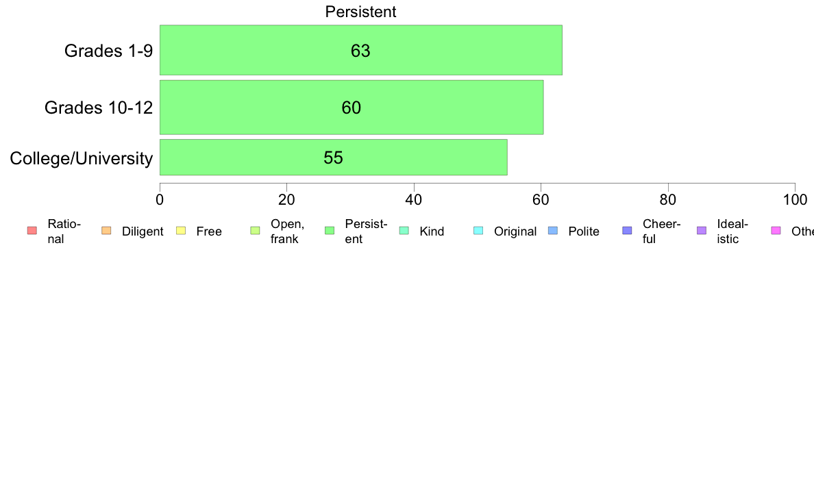814x504 pixels.
Task: Click the Original legend label text
Action: (515, 231)
